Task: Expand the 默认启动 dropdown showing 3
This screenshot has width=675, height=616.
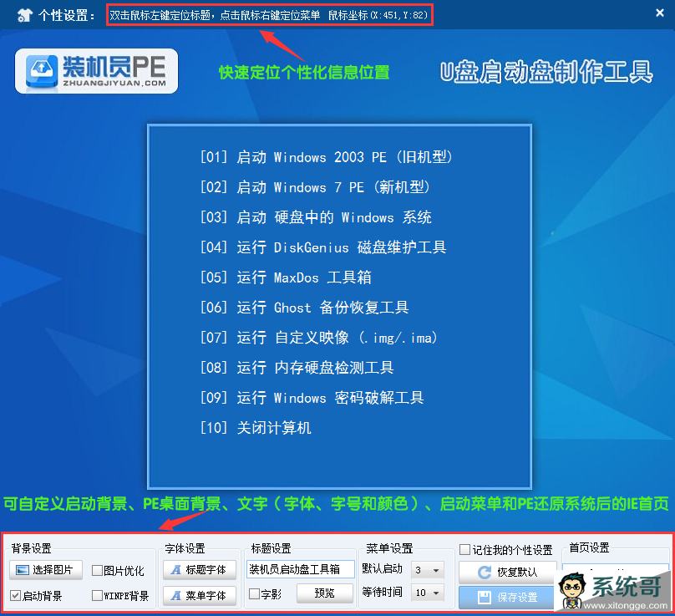Action: tap(428, 570)
